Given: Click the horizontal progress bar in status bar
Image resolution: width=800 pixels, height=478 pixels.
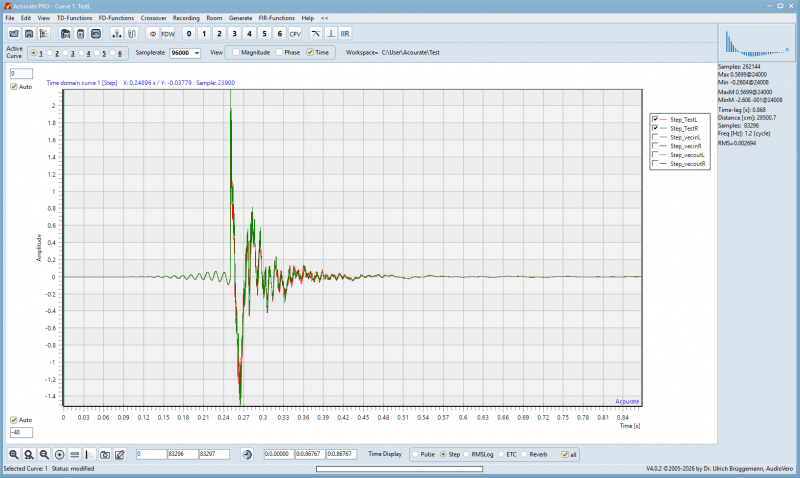Looking at the screenshot, I should coord(399,469).
